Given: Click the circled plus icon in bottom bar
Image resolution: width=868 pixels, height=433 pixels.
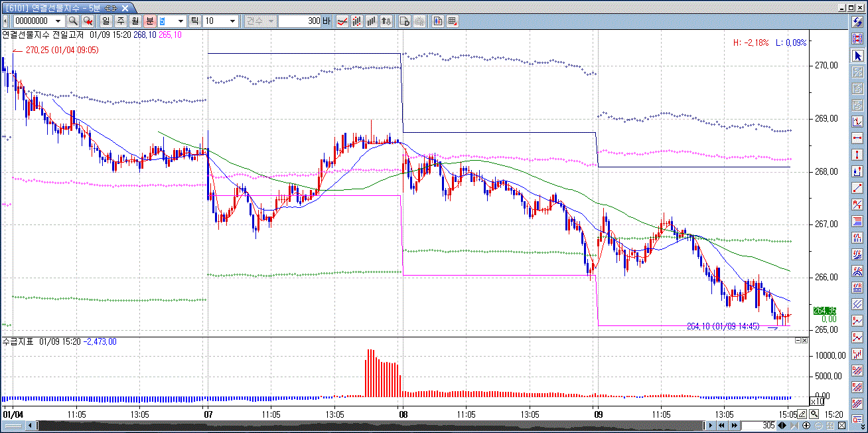Looking at the screenshot, I should (806, 425).
